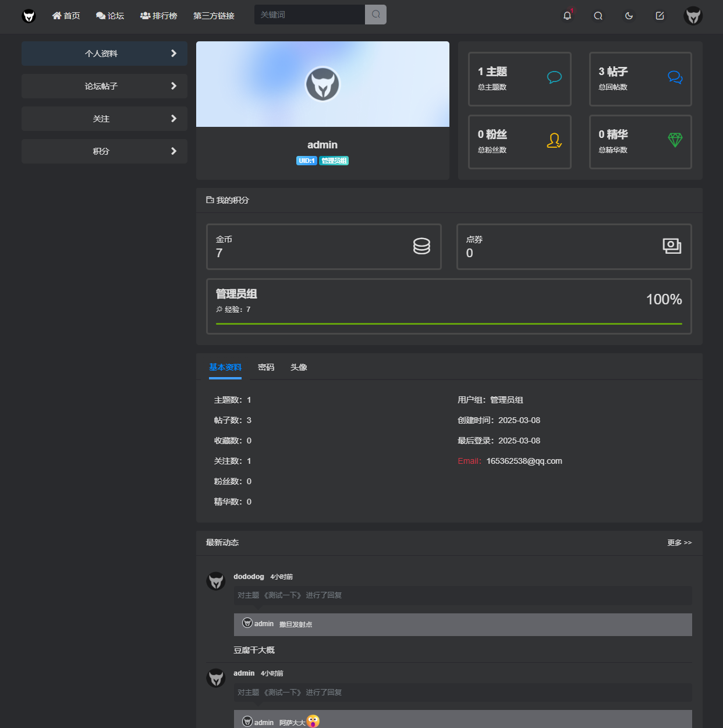Switch to the 头像 tab
The height and width of the screenshot is (728, 723).
click(x=299, y=367)
